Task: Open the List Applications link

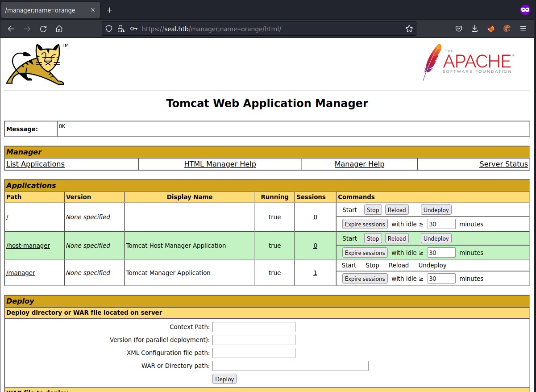Action: (x=35, y=164)
